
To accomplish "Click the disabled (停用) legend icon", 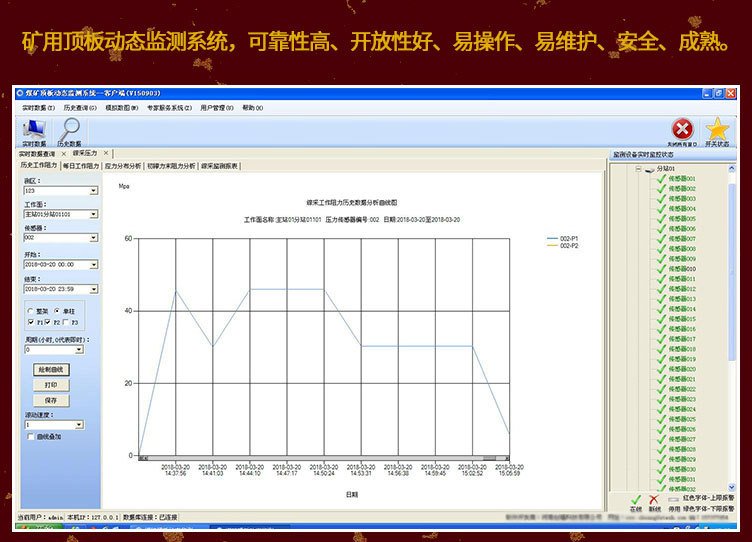I will (x=673, y=500).
